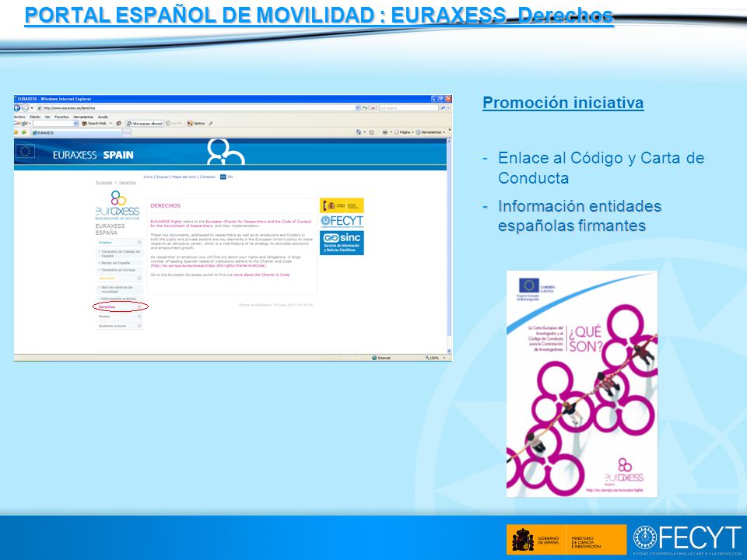Click the ¿Qué son? brochure cover image
The height and width of the screenshot is (560, 747).
tap(582, 383)
